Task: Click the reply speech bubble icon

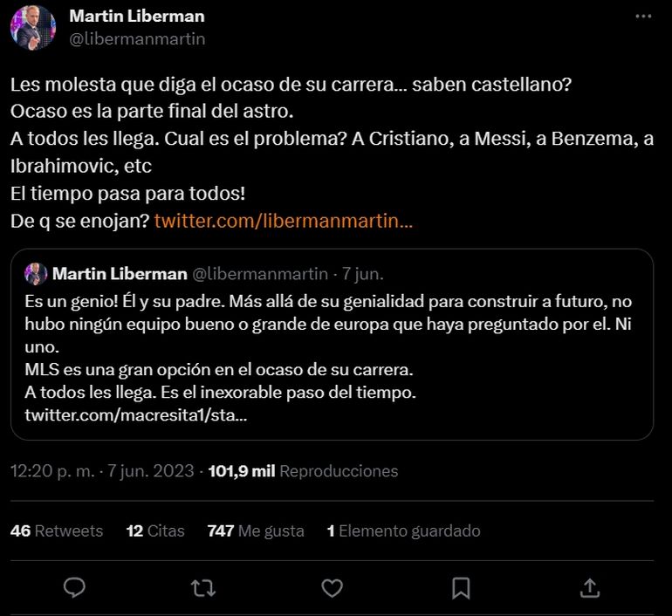Action: [x=75, y=588]
